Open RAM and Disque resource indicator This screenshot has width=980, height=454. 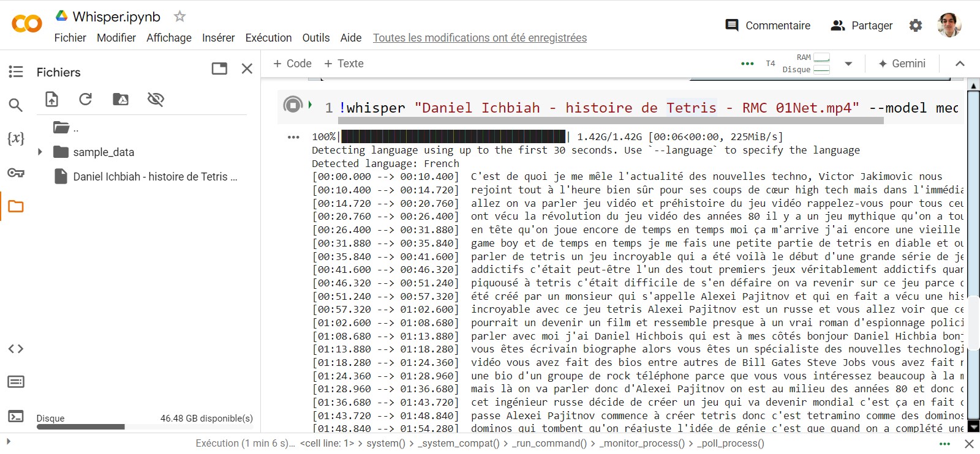[806, 64]
